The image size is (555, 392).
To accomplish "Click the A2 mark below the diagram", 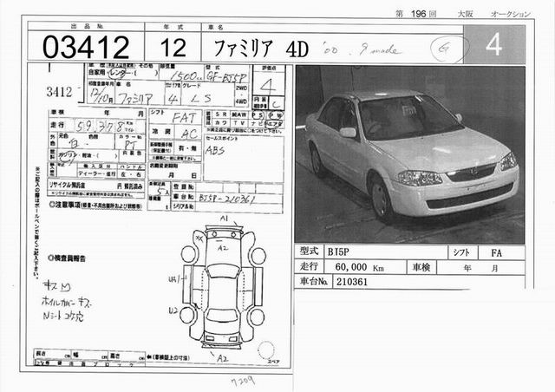I will (222, 358).
